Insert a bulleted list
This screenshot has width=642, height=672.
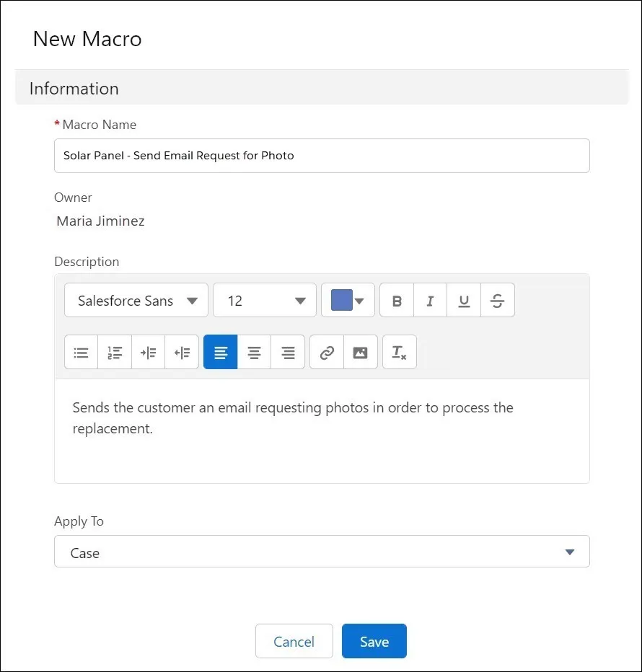click(x=81, y=353)
